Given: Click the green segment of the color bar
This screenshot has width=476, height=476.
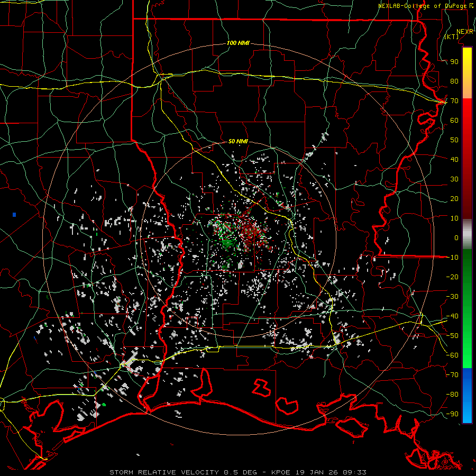Looking at the screenshot, I should pyautogui.click(x=467, y=308).
